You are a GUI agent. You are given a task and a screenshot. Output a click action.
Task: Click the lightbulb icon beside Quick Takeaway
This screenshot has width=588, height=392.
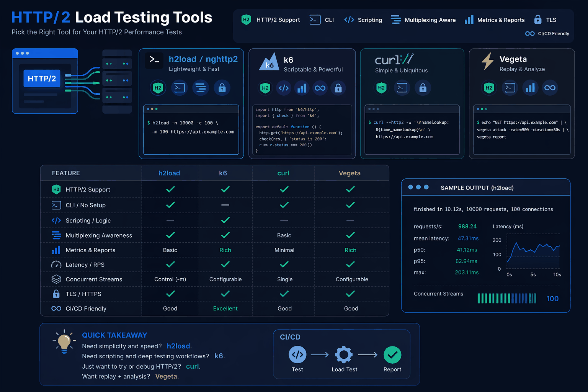tap(64, 342)
